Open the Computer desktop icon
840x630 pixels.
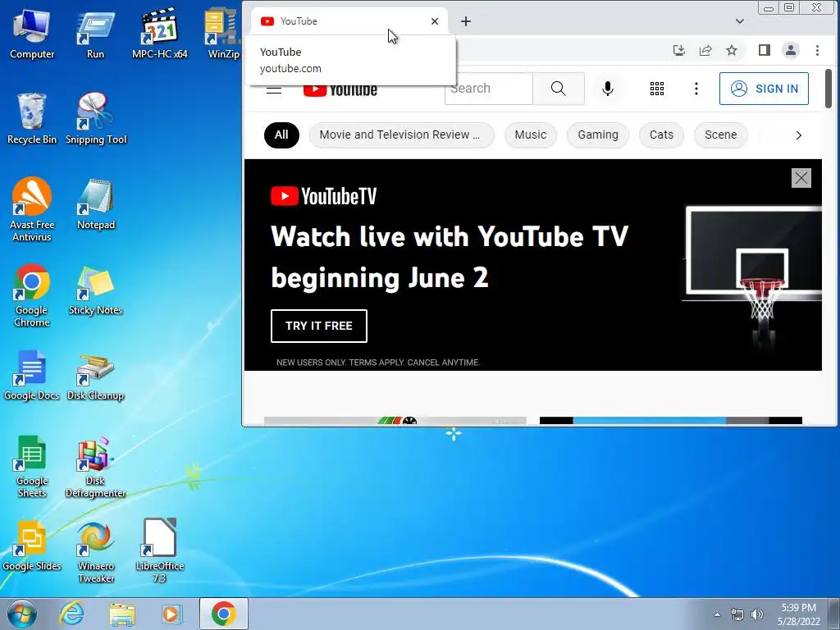click(32, 34)
